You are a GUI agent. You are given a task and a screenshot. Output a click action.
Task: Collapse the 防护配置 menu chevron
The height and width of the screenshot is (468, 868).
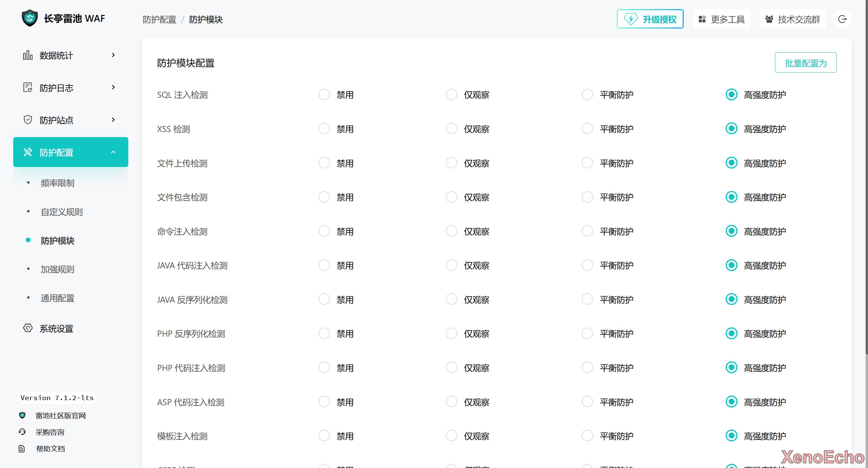pos(113,152)
